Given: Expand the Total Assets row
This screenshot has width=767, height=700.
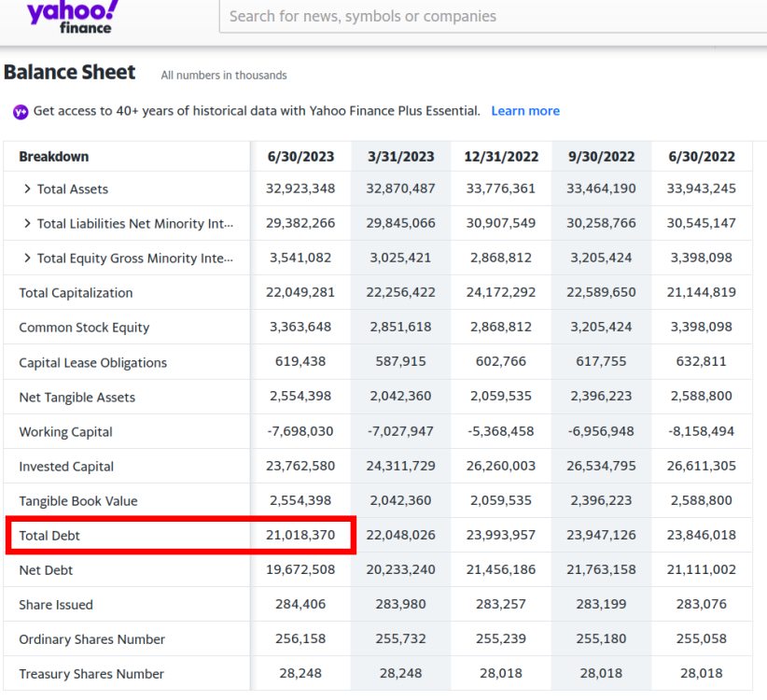Looking at the screenshot, I should coord(27,189).
